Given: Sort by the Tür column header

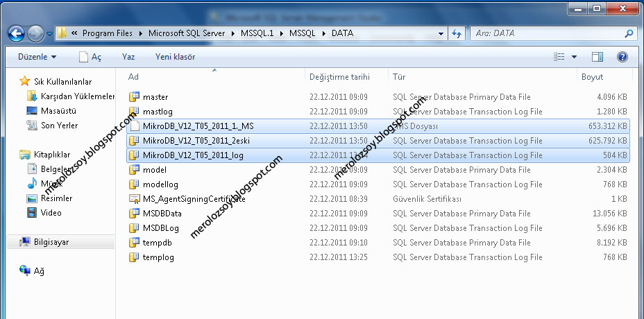Looking at the screenshot, I should tap(399, 77).
